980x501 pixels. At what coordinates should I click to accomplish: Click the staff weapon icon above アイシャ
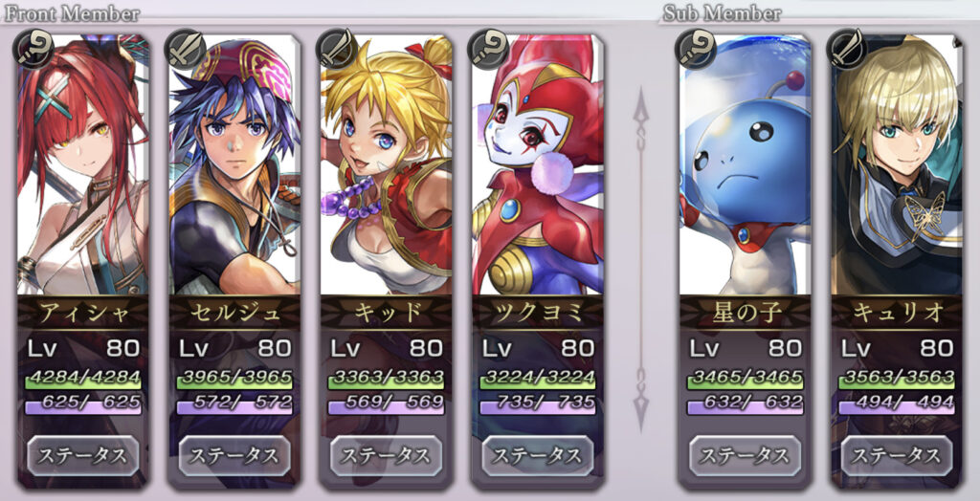(33, 48)
